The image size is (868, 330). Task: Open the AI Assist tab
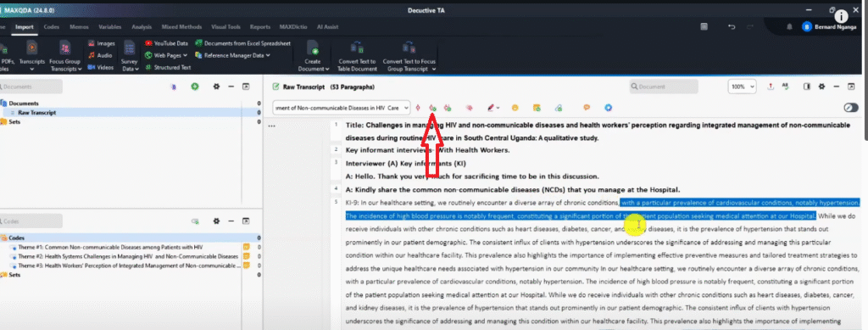click(327, 26)
